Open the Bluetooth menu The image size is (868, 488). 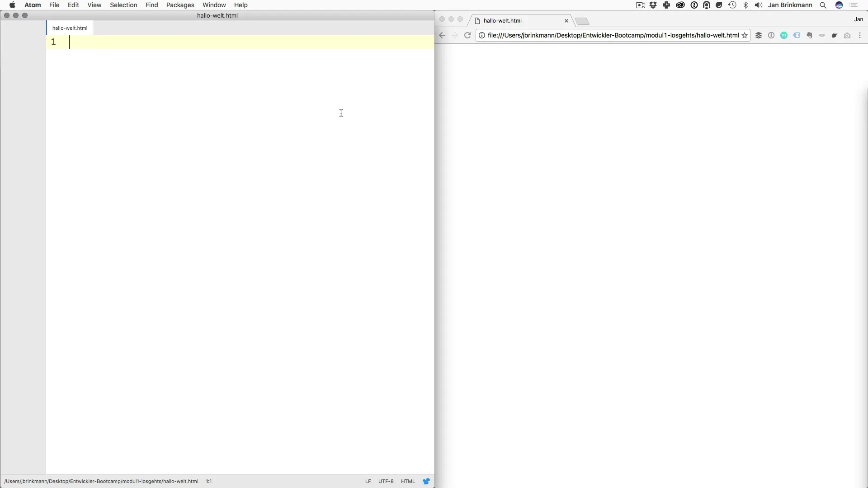pyautogui.click(x=745, y=5)
